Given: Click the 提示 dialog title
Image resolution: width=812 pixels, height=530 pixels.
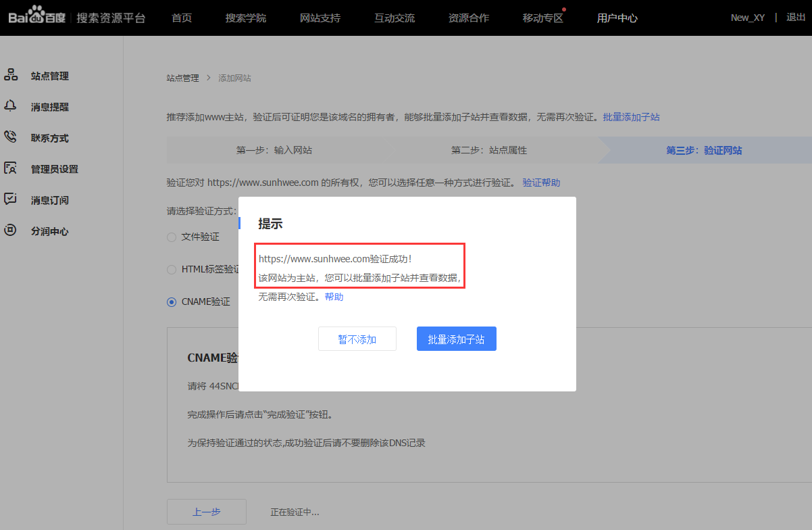Looking at the screenshot, I should (270, 224).
